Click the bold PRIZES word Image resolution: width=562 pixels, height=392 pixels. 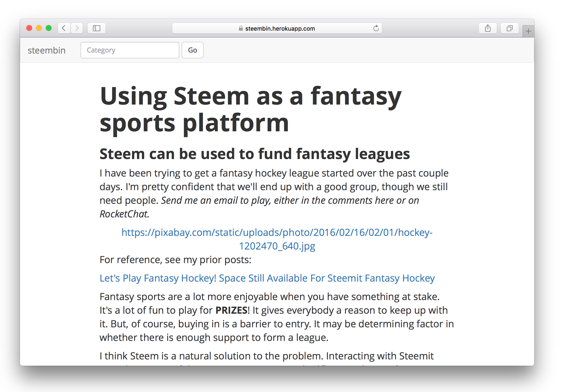pyautogui.click(x=231, y=310)
